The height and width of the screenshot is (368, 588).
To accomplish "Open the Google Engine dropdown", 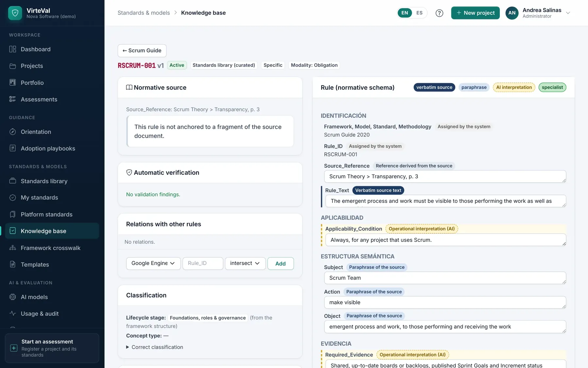I will click(x=153, y=263).
